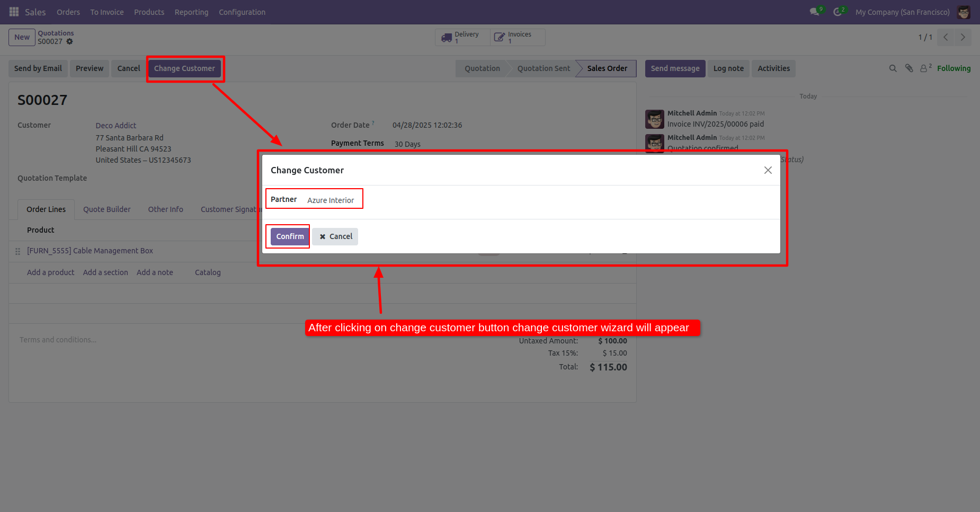980x512 pixels.
Task: Open the Configuration menu
Action: [242, 12]
